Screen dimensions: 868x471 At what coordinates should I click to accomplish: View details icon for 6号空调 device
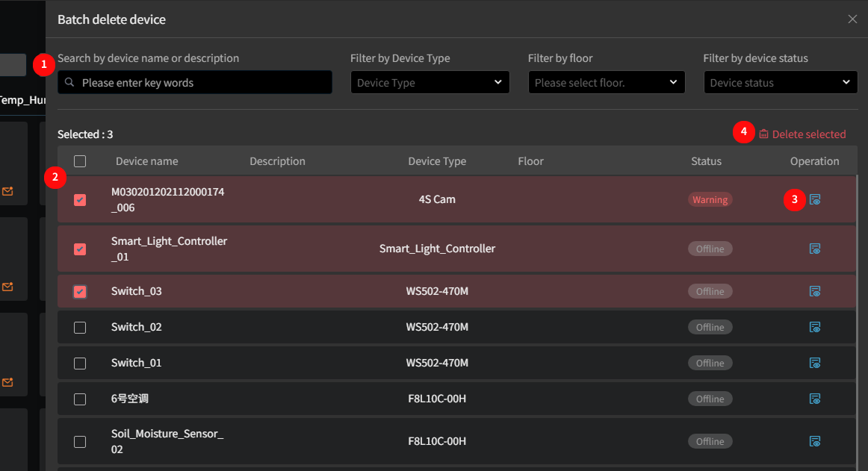(815, 399)
